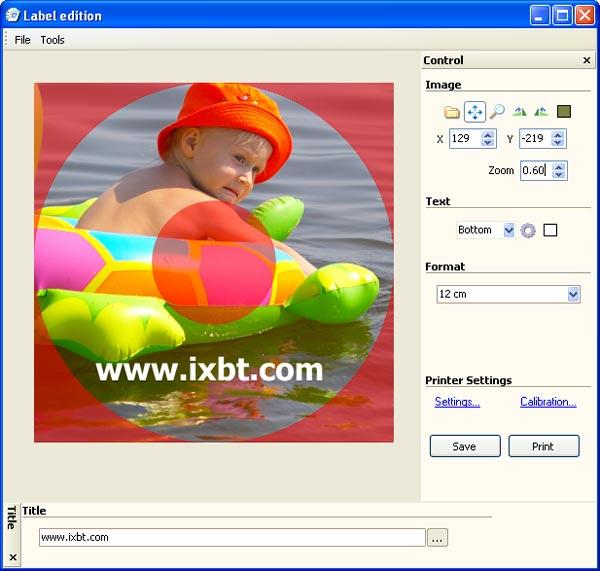
Task: Increase the Y position value
Action: 558,135
